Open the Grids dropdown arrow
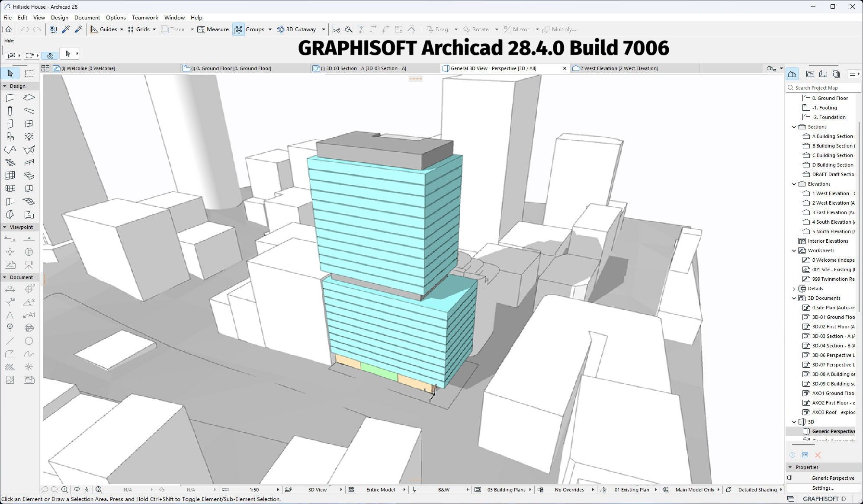 tap(154, 29)
